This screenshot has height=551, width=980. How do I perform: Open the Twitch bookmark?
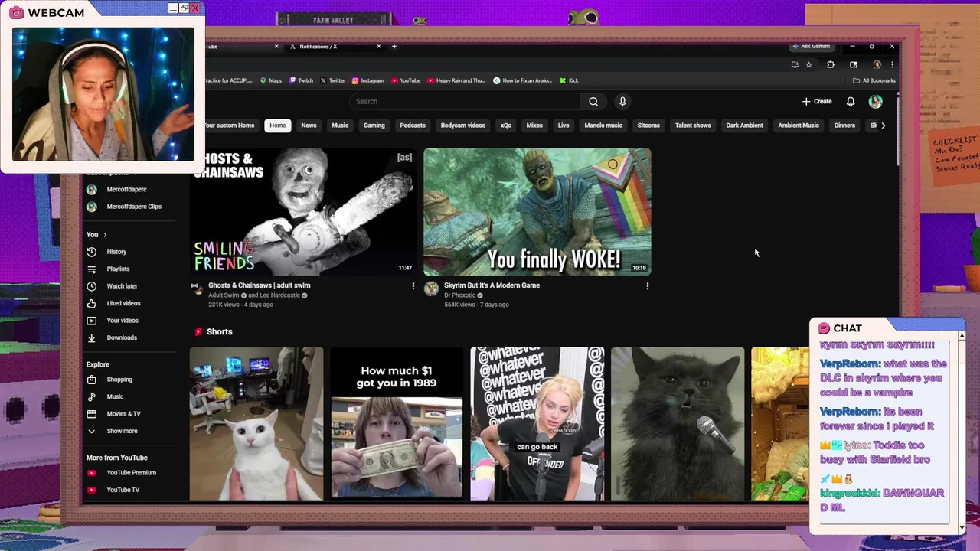point(302,80)
